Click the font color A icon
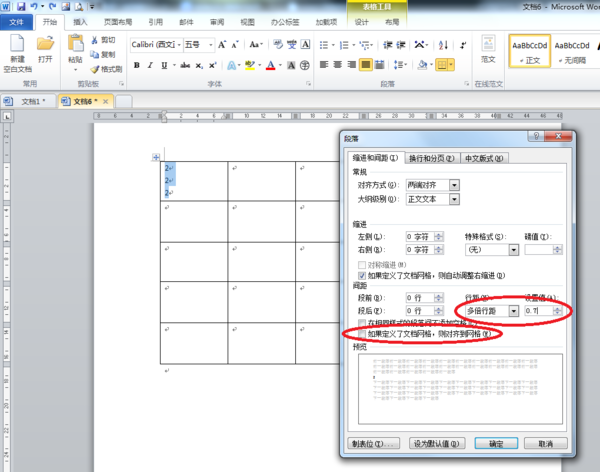 point(271,65)
